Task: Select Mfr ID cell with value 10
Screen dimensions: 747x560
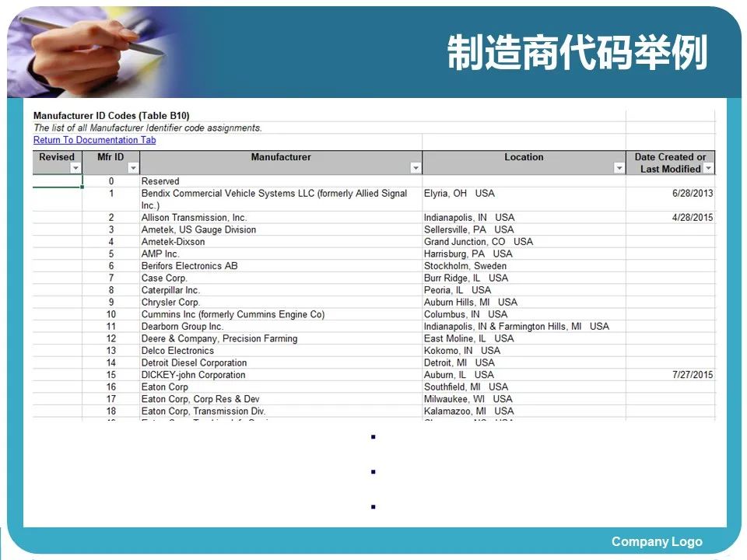Action: [x=111, y=314]
